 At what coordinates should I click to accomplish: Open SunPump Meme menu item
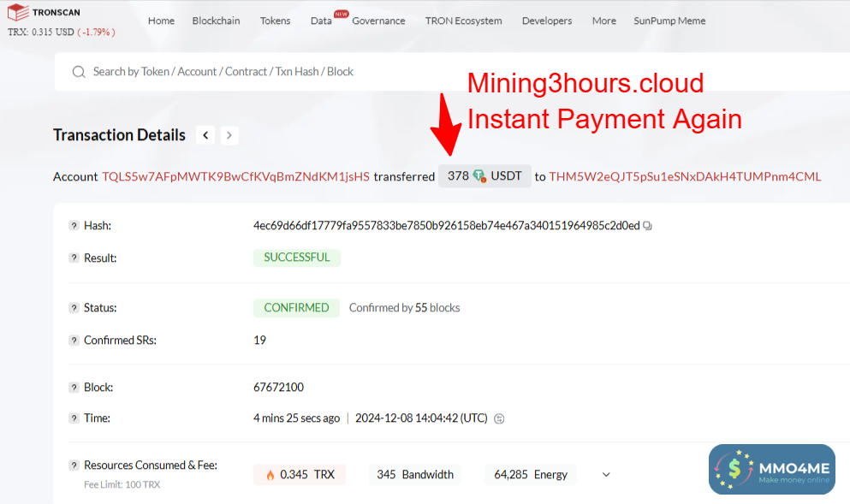[x=669, y=21]
